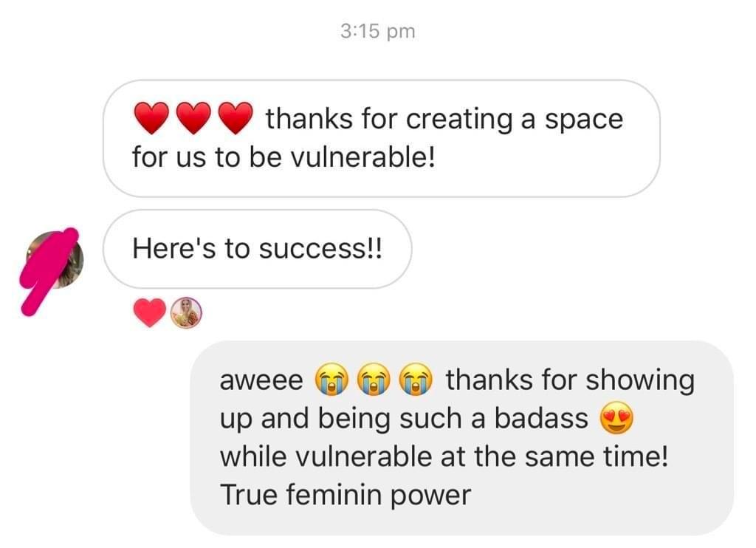The height and width of the screenshot is (548, 756).
Task: Select the 'thanks for creating a space' message
Action: pyautogui.click(x=382, y=138)
